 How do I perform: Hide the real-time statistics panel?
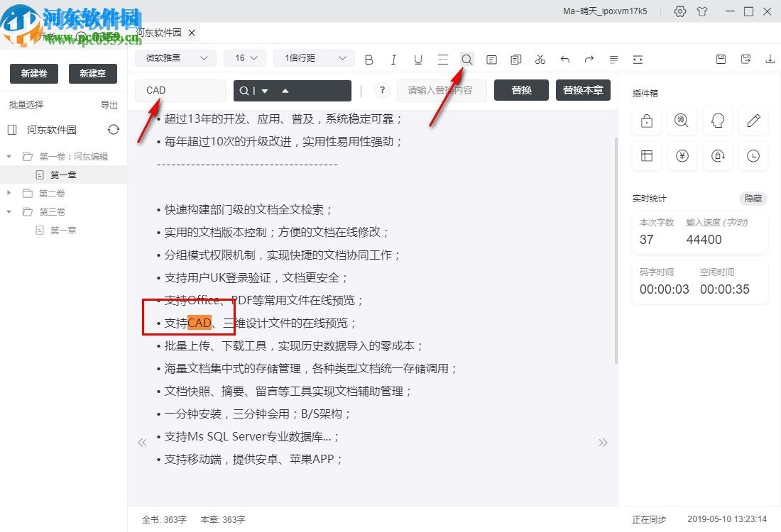753,199
